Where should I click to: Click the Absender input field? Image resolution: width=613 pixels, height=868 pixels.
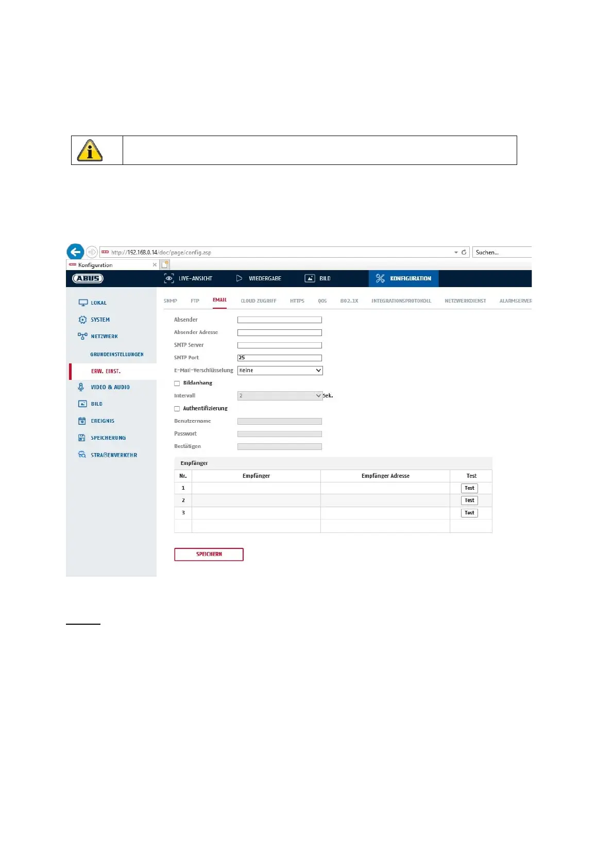280,320
